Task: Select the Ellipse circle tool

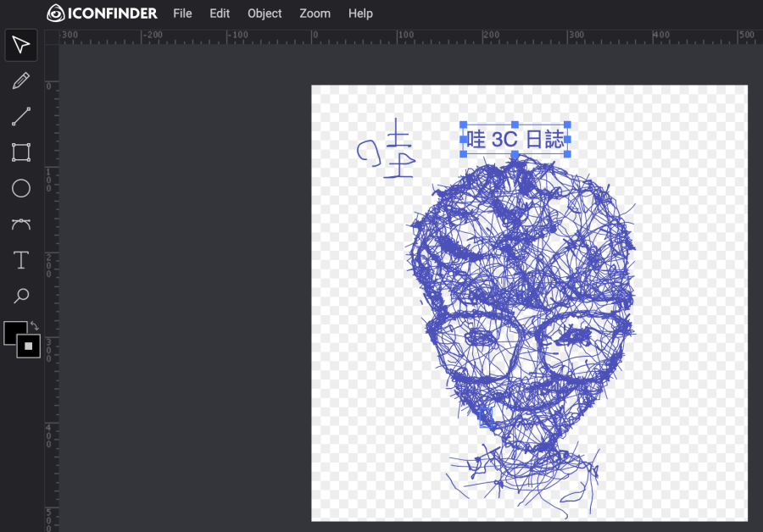Action: tap(21, 188)
